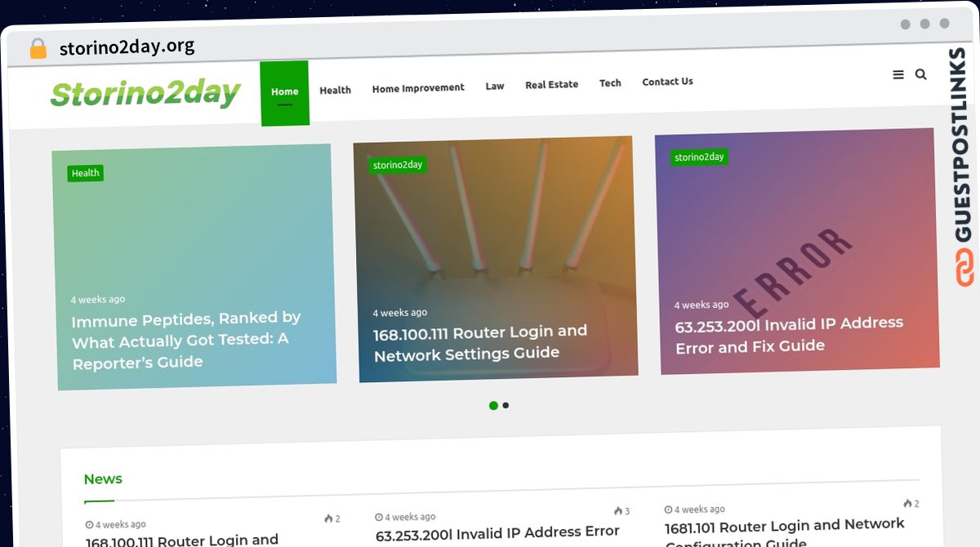Click the padlock icon beside the URL
The width and height of the screenshot is (980, 547).
pos(38,49)
